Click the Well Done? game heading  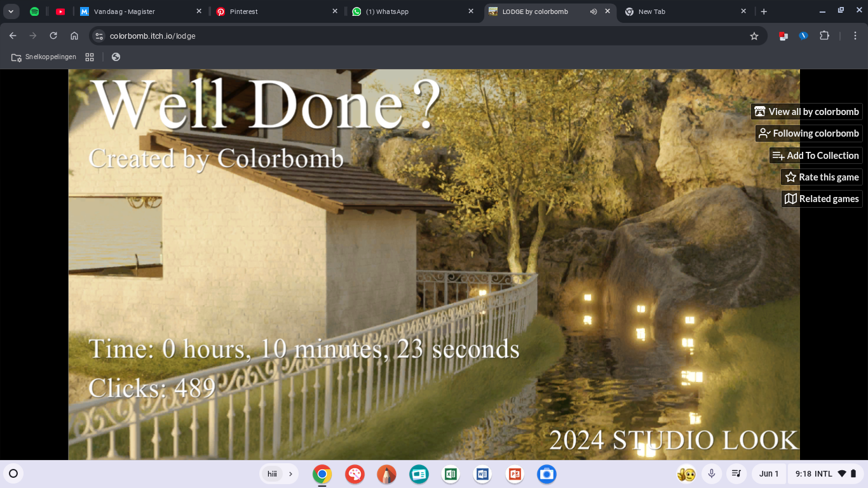pyautogui.click(x=266, y=104)
